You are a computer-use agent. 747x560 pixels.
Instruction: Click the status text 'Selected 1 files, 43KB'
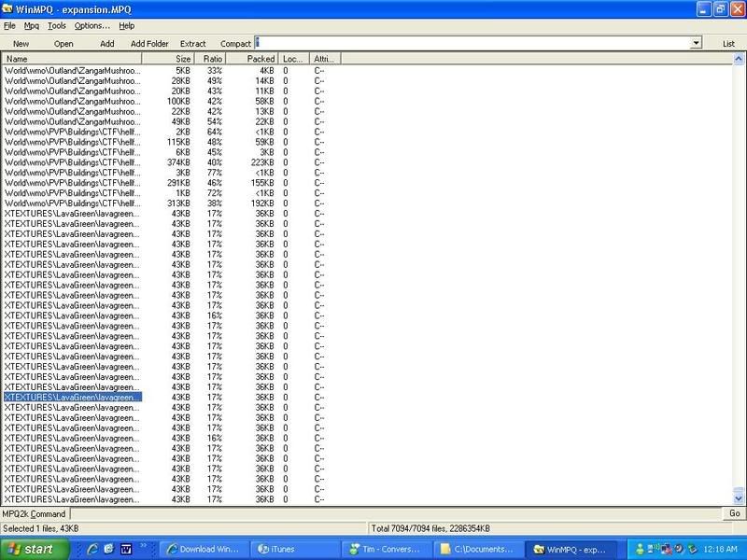tap(41, 528)
